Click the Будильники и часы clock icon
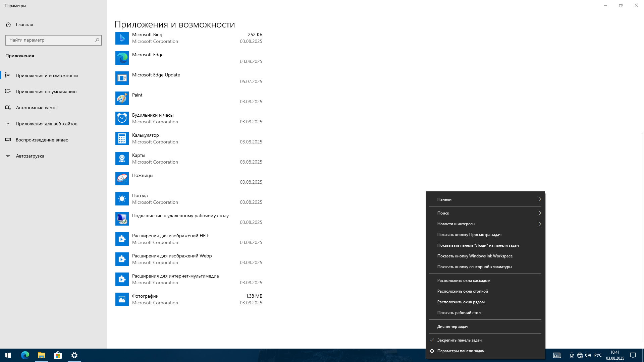Screen dimensions: 644x362 (122, 118)
